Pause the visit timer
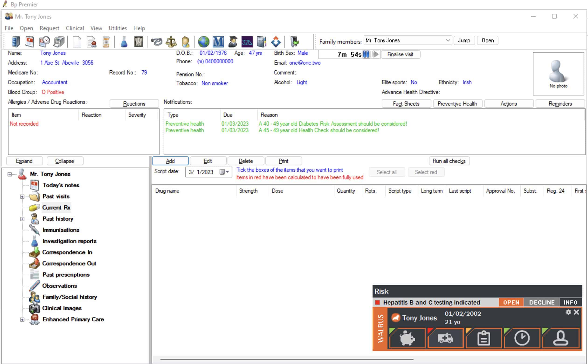588x364 pixels. [x=366, y=54]
